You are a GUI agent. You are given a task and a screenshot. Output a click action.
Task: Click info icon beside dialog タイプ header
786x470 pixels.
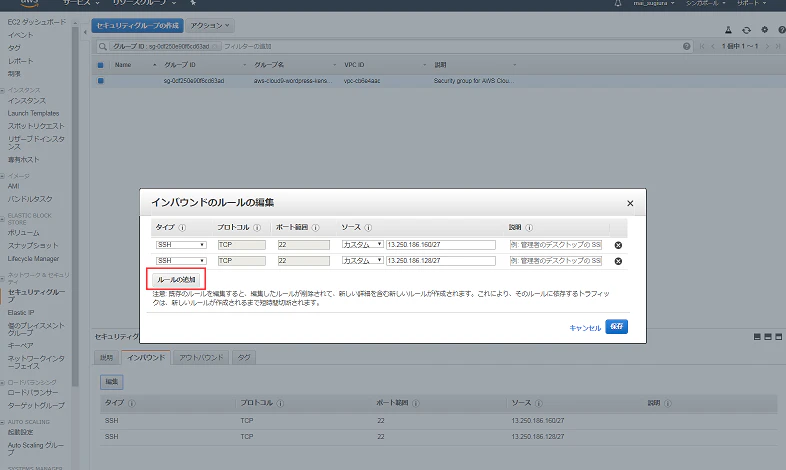182,227
